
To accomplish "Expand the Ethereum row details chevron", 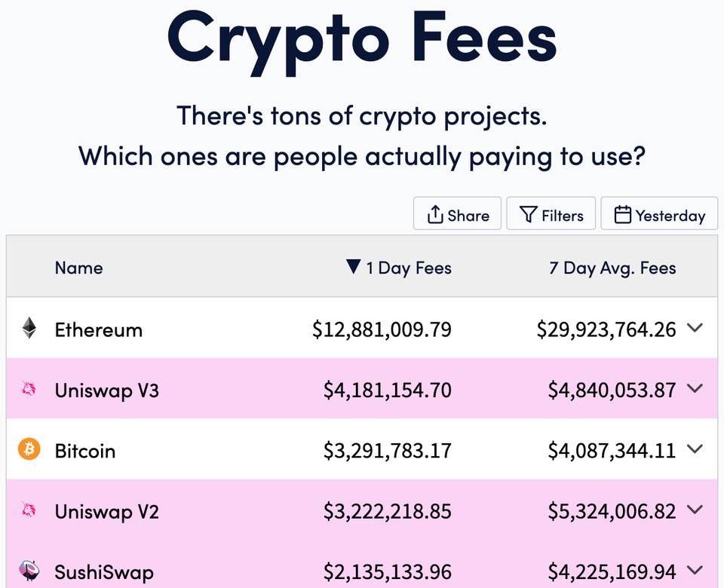I will [695, 328].
